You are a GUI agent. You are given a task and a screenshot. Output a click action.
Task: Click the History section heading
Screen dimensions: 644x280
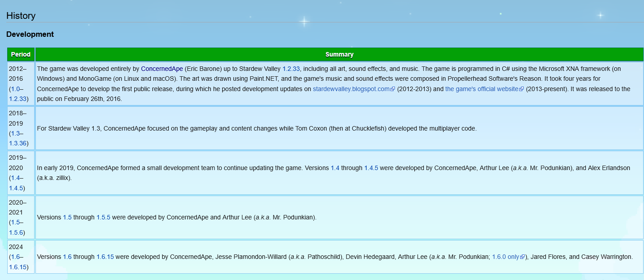coord(21,16)
